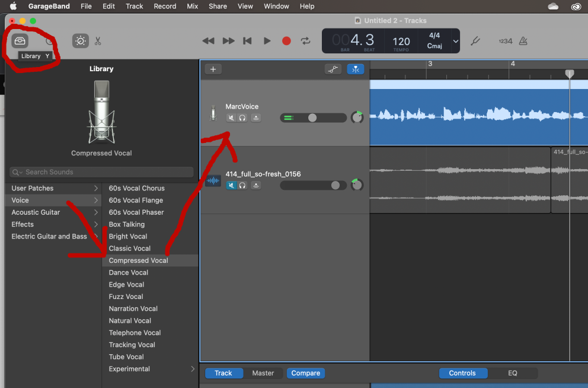The width and height of the screenshot is (588, 388).
Task: Select the Compressed Vocal patch
Action: (150, 260)
